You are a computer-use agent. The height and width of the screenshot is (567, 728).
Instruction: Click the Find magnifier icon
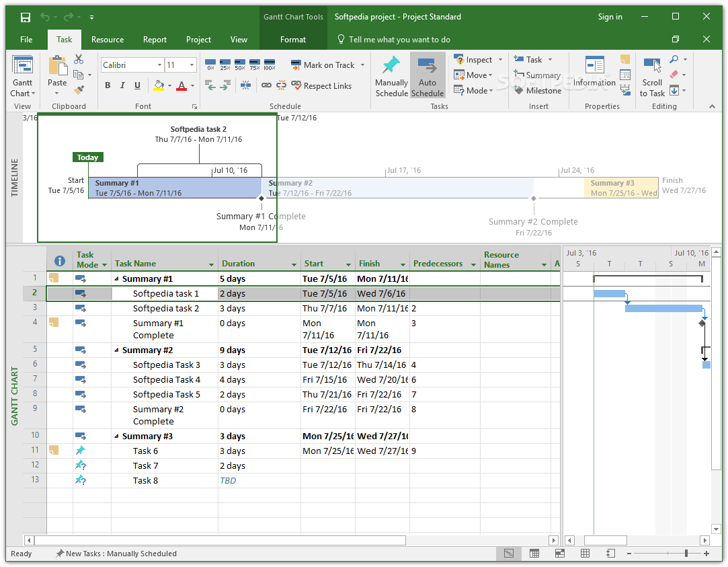point(674,59)
